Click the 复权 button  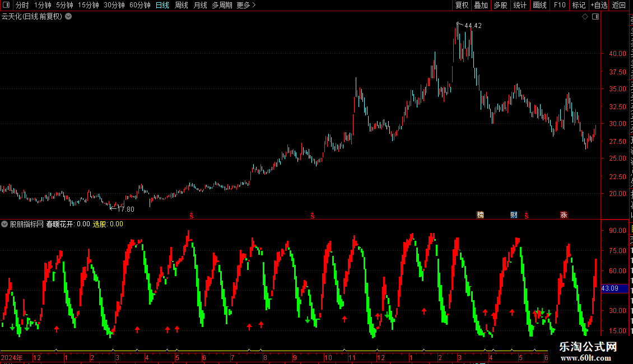pyautogui.click(x=462, y=5)
